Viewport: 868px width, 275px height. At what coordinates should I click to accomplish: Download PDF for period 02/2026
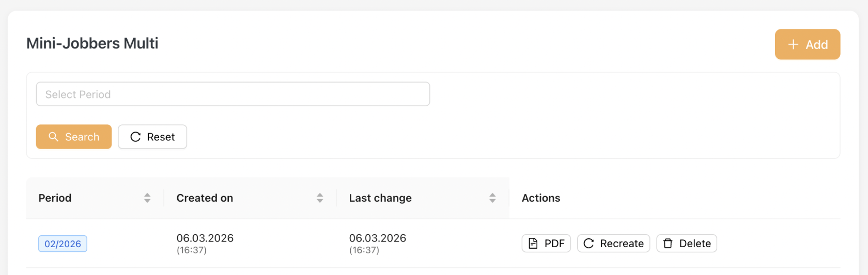click(546, 244)
